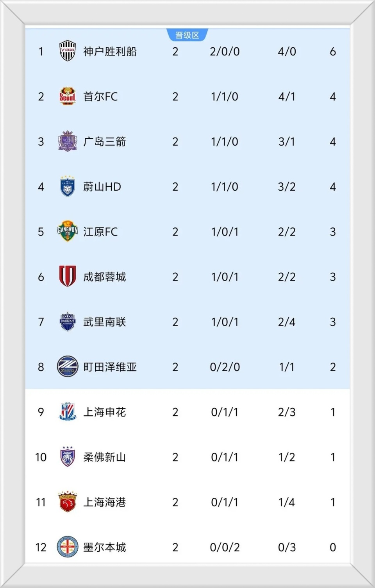Click the FC Seoul club badge

pos(67,96)
